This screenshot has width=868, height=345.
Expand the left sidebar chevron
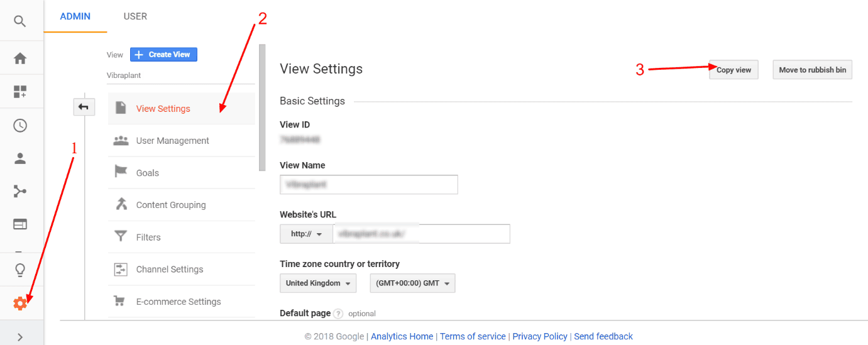tap(20, 337)
